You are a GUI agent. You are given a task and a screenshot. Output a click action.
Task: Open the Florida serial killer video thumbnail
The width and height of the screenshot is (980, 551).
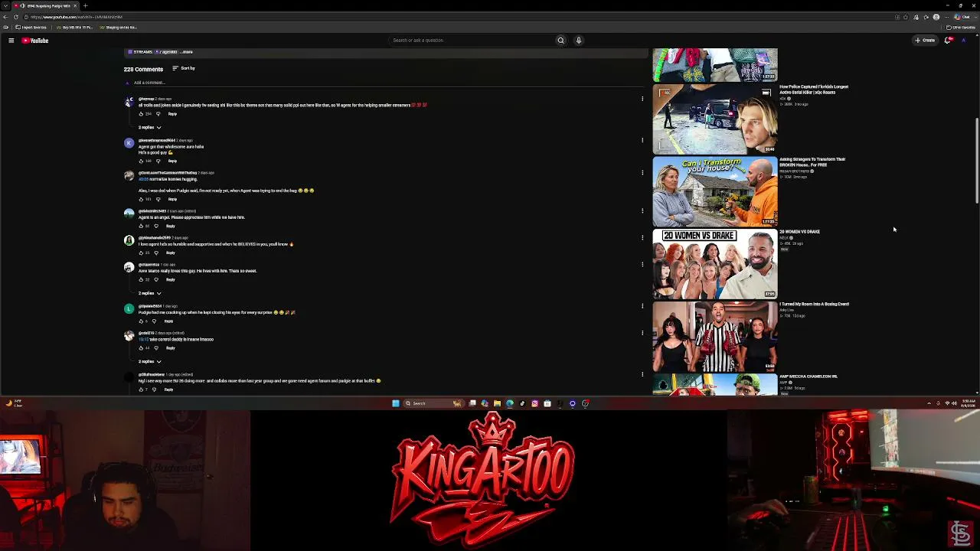(x=715, y=119)
